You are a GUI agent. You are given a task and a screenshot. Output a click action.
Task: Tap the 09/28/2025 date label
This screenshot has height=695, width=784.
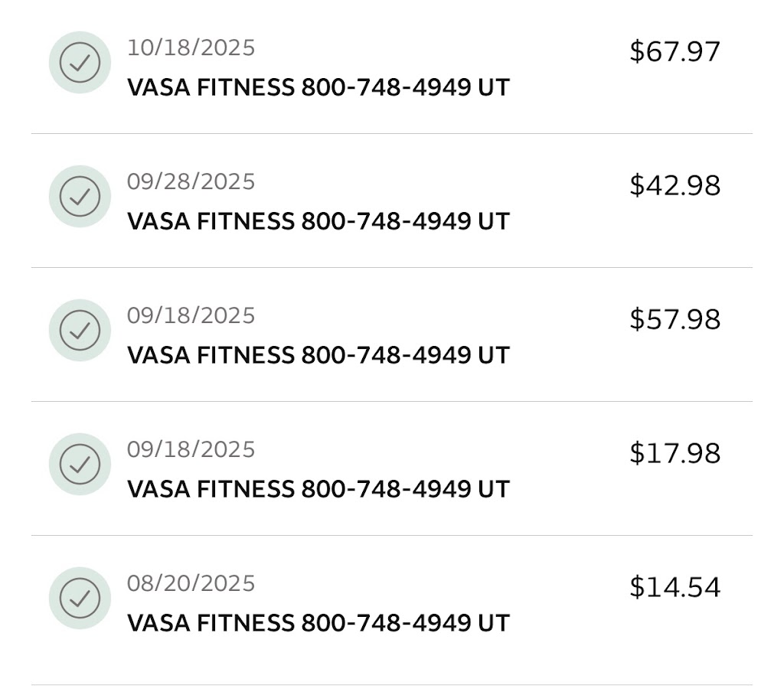(x=191, y=182)
